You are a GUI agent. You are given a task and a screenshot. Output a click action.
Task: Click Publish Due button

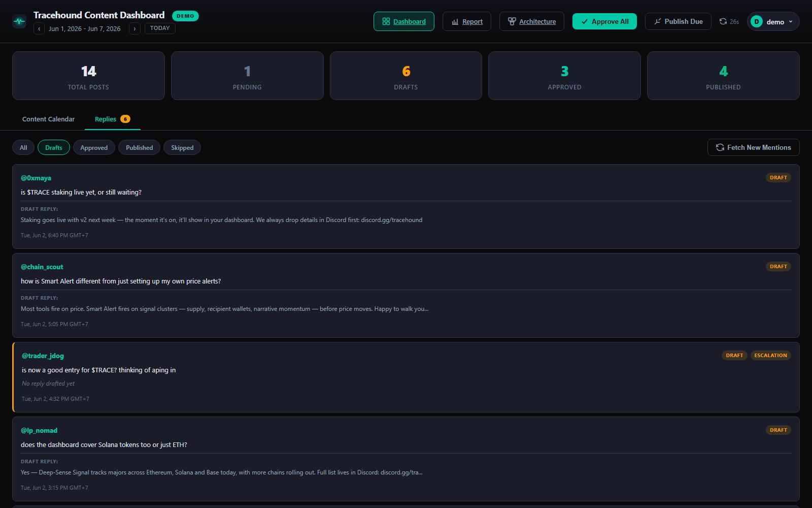(x=678, y=21)
